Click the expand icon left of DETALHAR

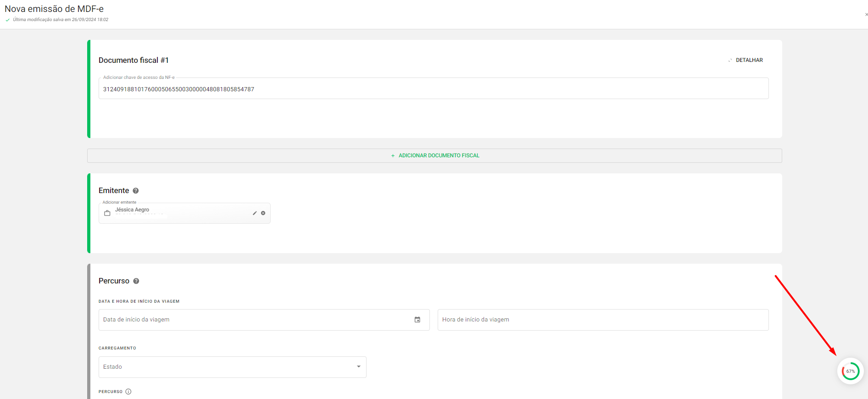730,60
